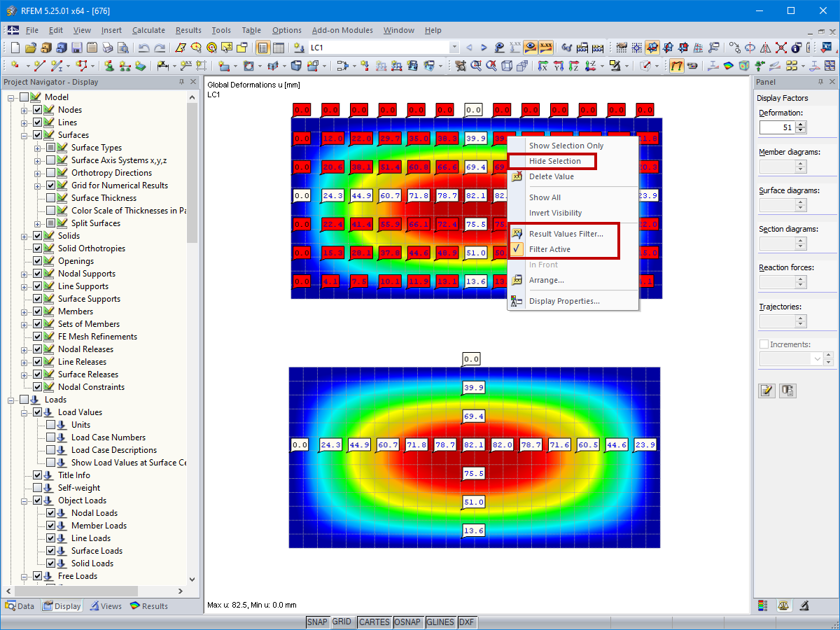Click the mirror tool icon
Viewport: 840px width, 630px height.
click(x=765, y=48)
